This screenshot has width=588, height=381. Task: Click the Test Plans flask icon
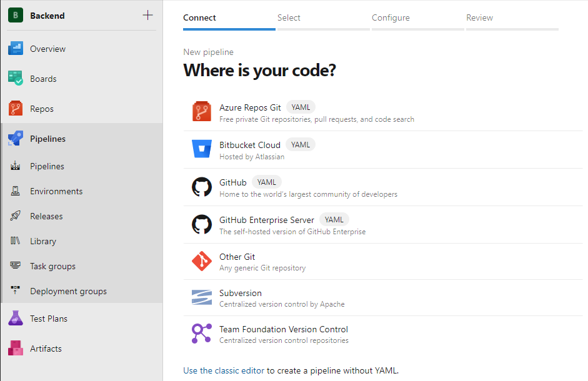(16, 319)
